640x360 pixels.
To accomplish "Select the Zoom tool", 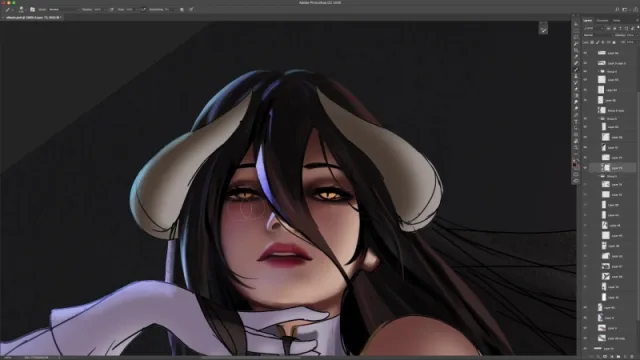I will click(x=576, y=147).
